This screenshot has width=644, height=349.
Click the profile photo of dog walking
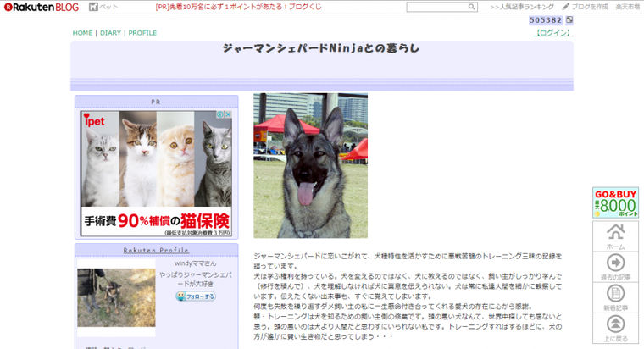pos(116,297)
